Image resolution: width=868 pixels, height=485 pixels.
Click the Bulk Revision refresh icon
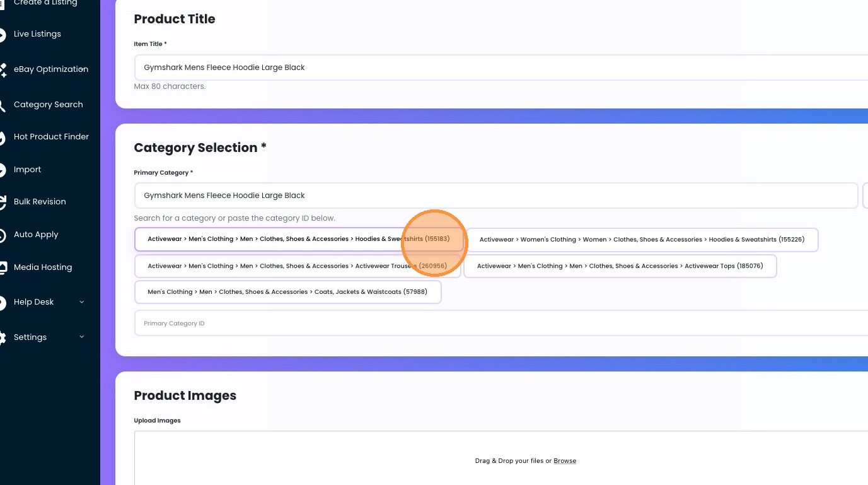(3, 202)
